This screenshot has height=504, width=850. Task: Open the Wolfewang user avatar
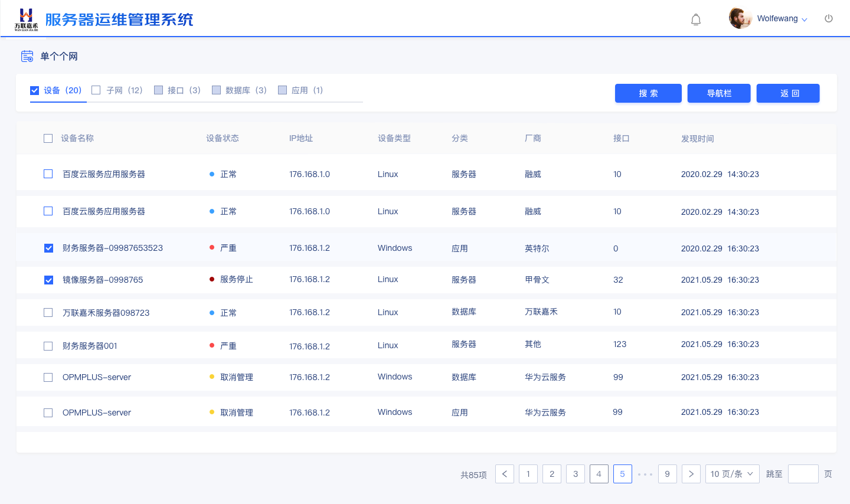[740, 18]
